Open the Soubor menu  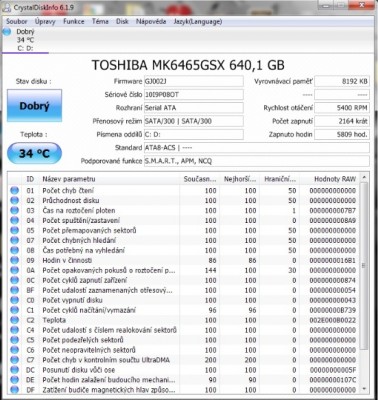click(17, 21)
